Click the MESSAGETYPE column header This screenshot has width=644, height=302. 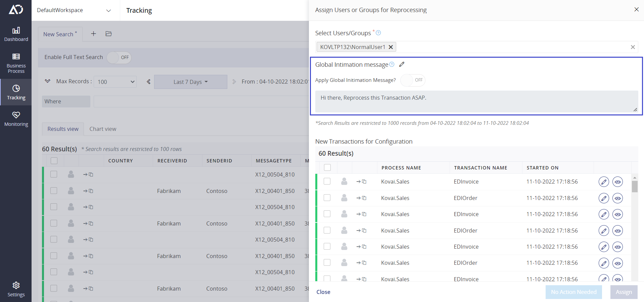[274, 161]
